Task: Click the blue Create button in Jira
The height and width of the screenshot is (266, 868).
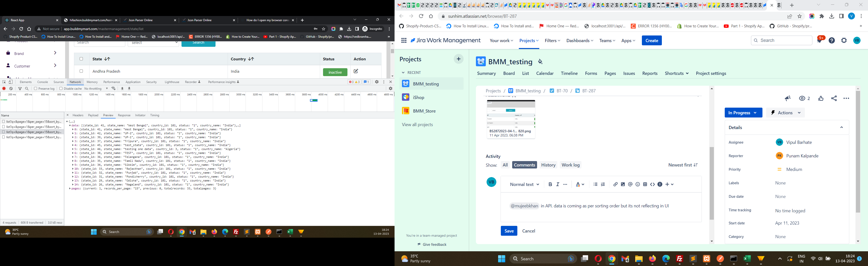Action: click(x=652, y=40)
